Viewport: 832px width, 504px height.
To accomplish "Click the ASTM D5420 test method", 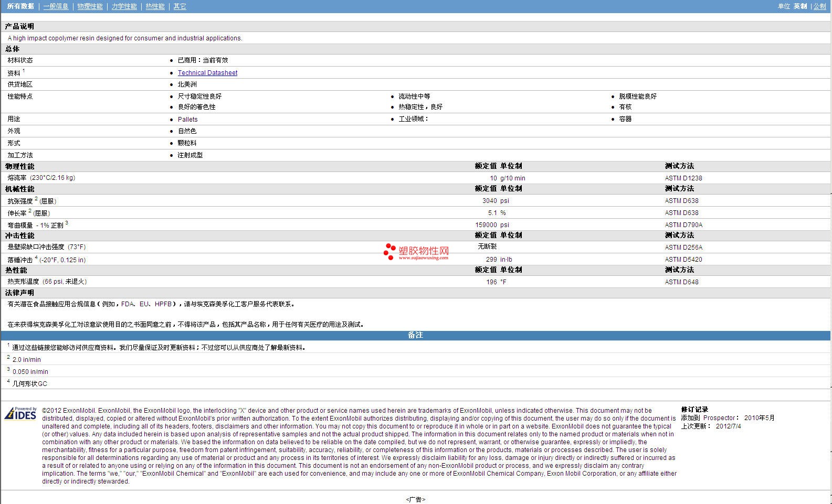I will click(683, 260).
